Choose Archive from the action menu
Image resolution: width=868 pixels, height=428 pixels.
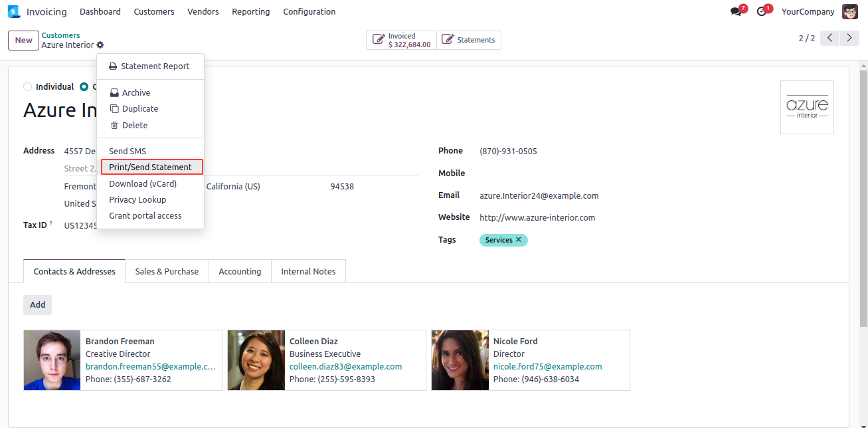pos(150,93)
